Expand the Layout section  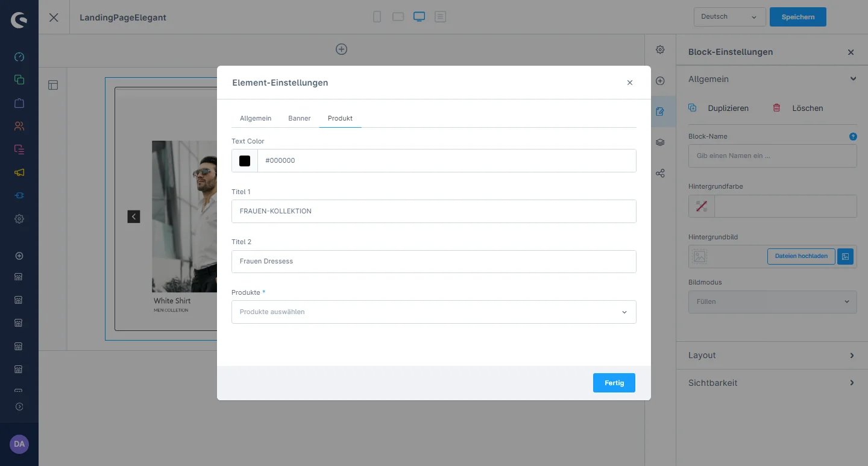point(772,356)
